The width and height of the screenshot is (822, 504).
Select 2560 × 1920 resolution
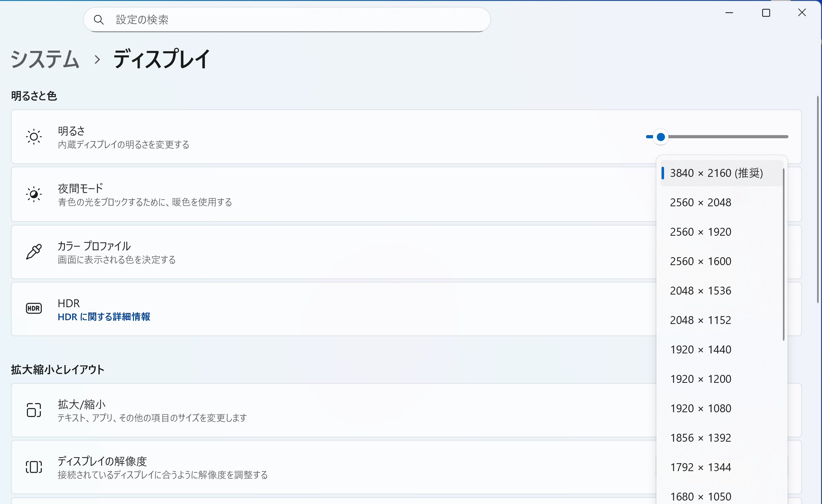tap(721, 232)
